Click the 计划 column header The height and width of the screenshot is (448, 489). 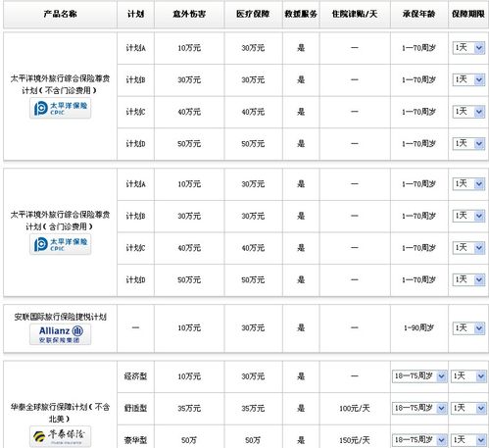[x=135, y=14]
